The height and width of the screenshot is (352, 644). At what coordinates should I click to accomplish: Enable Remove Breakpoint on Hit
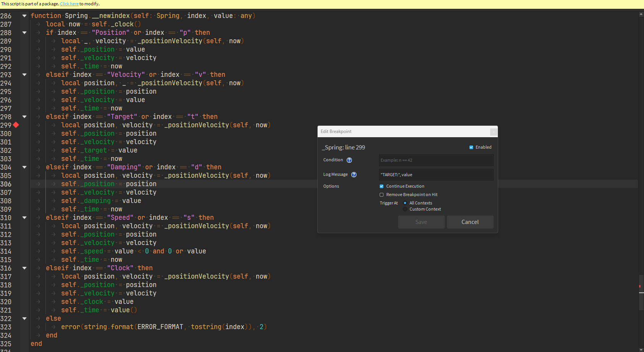point(381,195)
